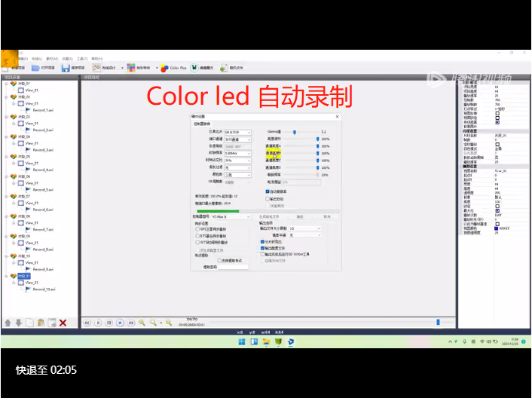Click the play button in the timeline bar
The width and height of the screenshot is (532, 398).
98,323
